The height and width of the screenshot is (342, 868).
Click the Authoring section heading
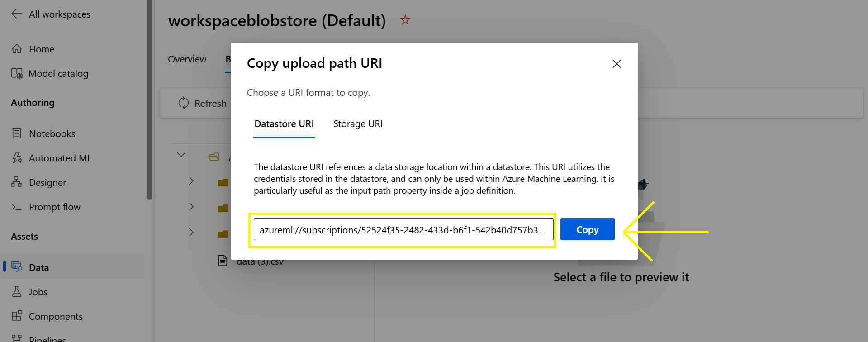click(x=33, y=103)
